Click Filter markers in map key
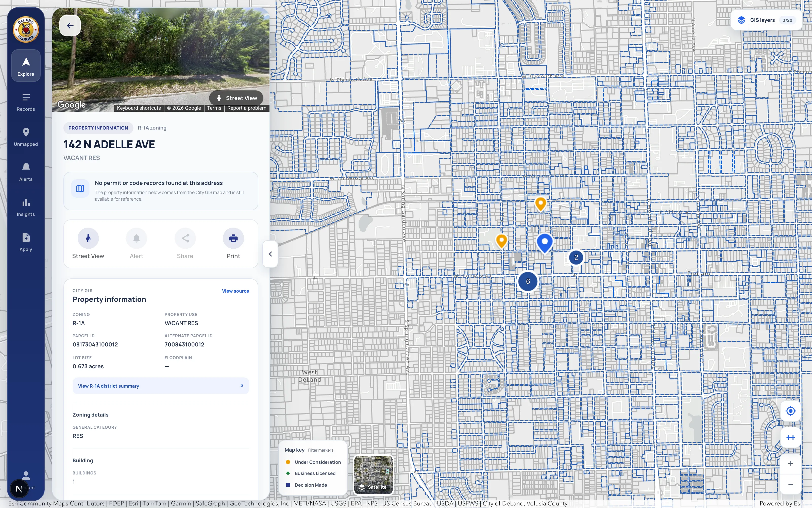Screen dimensions: 812x508 320,450
